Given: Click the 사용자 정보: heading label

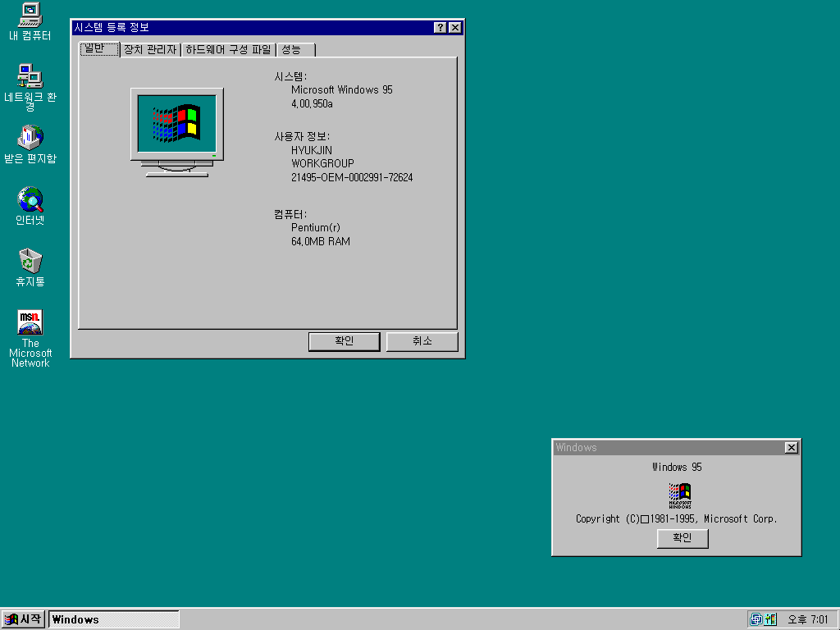Looking at the screenshot, I should 302,137.
